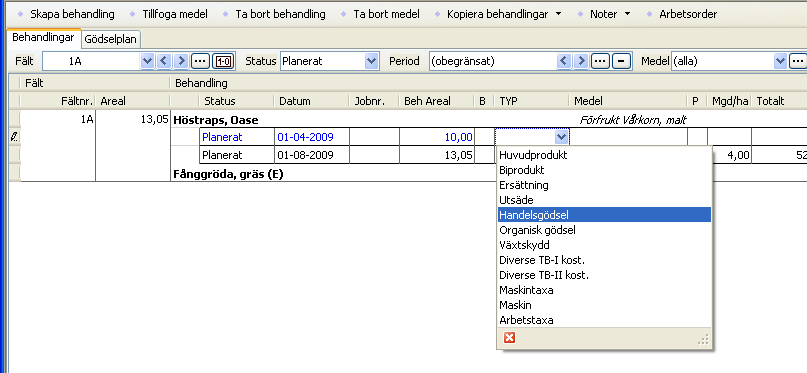
Task: Click date cell 01-04-2009
Action: pos(311,137)
